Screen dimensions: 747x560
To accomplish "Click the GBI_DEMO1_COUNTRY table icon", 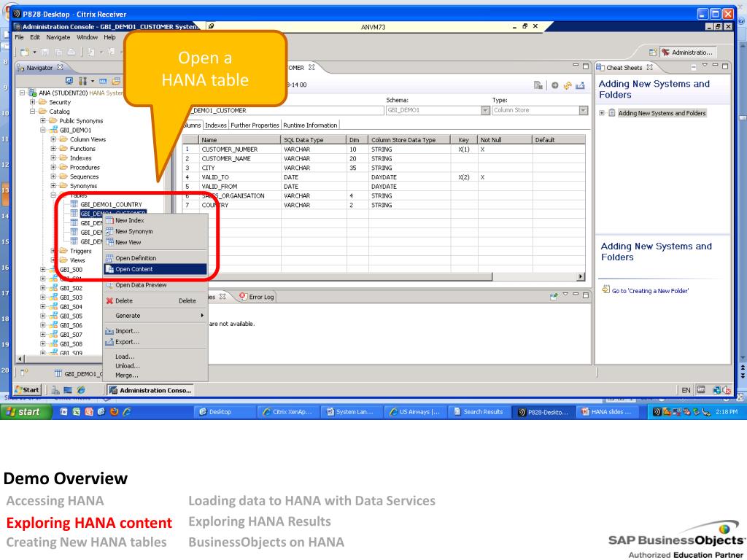I will click(x=74, y=204).
